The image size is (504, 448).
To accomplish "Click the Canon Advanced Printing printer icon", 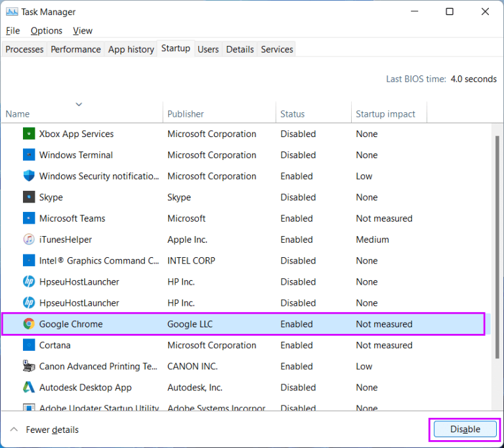I will pyautogui.click(x=29, y=366).
